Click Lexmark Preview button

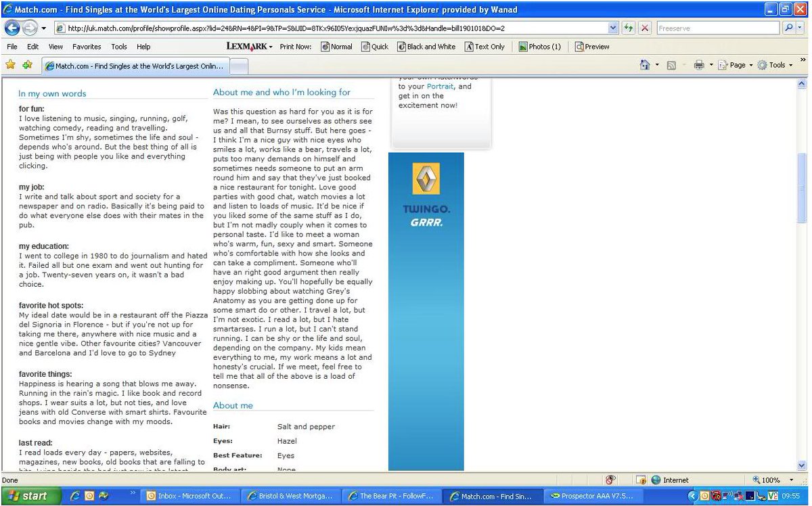point(593,47)
